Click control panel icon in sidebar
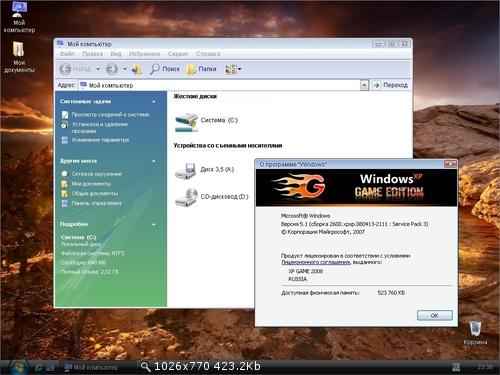The width and height of the screenshot is (500, 375). (x=65, y=203)
